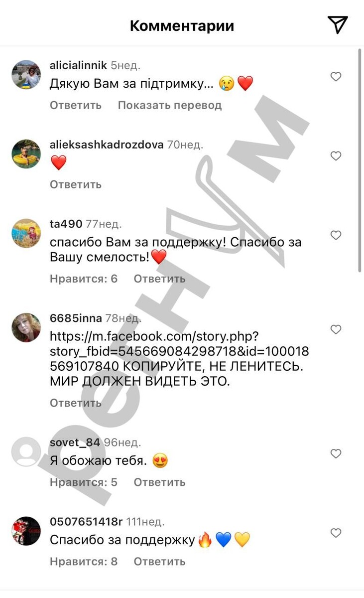Open the sovet_84 username link
This screenshot has height=598, width=364.
point(75,442)
